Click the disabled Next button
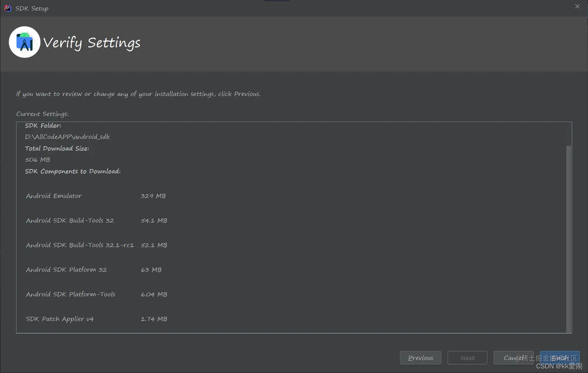 click(x=467, y=358)
